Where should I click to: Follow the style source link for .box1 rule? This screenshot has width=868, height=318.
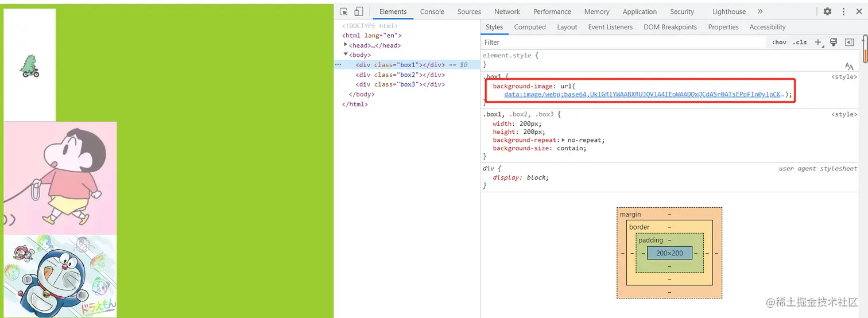(844, 76)
